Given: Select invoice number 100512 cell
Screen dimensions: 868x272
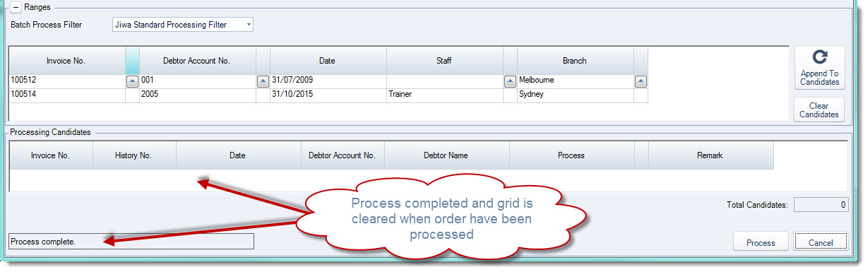Looking at the screenshot, I should pyautogui.click(x=67, y=81).
